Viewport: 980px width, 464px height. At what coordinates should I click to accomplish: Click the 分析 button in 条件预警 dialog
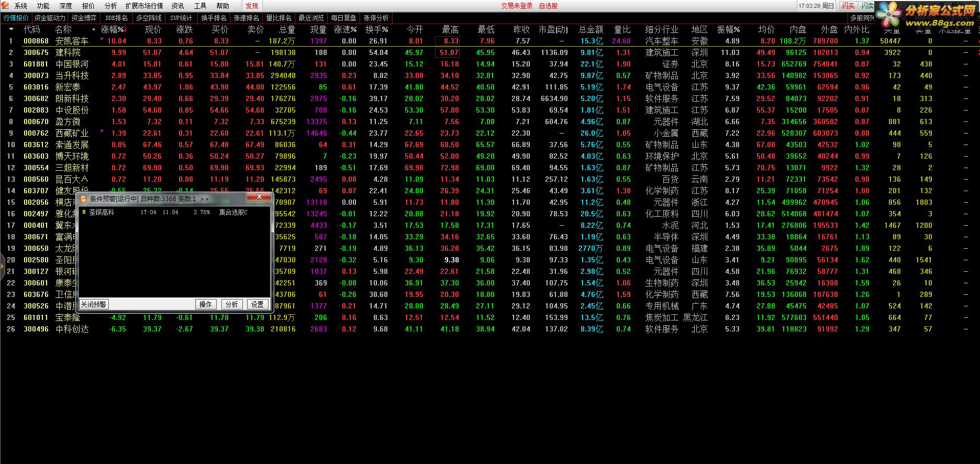[232, 304]
